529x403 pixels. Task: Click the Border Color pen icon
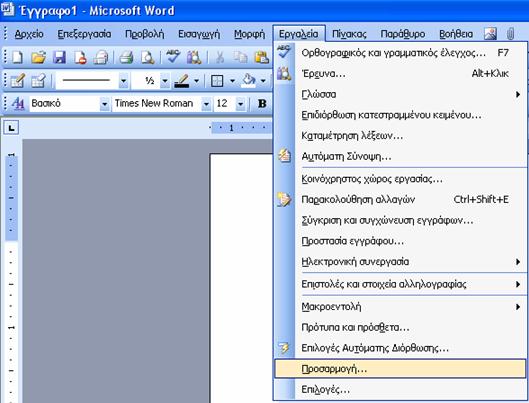(182, 81)
